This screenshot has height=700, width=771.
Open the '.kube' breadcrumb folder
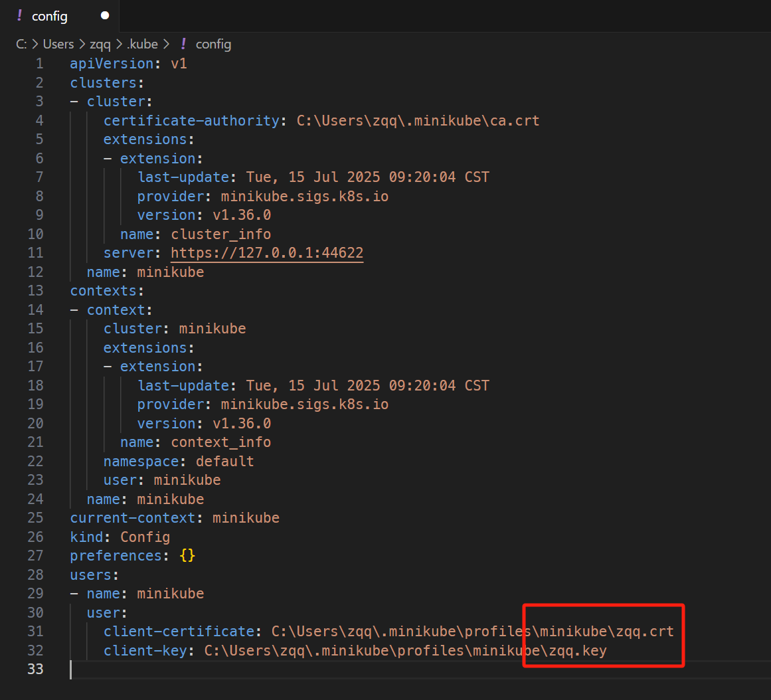tap(143, 44)
